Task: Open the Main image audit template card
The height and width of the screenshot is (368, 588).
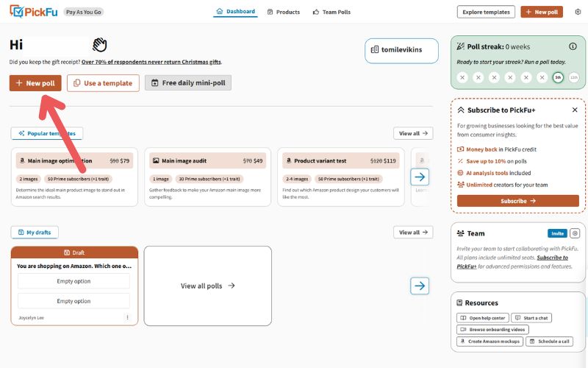Action: 207,177
